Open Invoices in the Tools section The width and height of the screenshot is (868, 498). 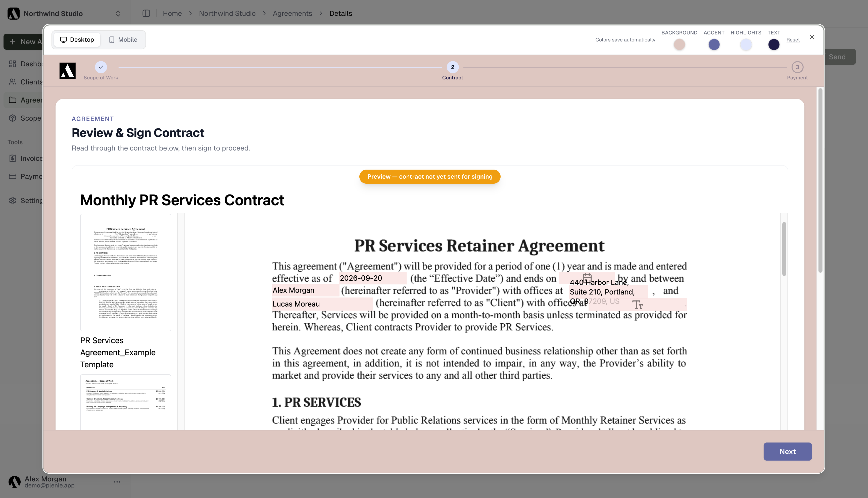26,158
